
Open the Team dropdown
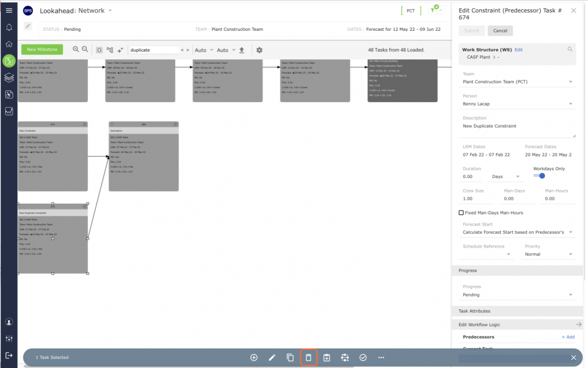[x=517, y=82]
